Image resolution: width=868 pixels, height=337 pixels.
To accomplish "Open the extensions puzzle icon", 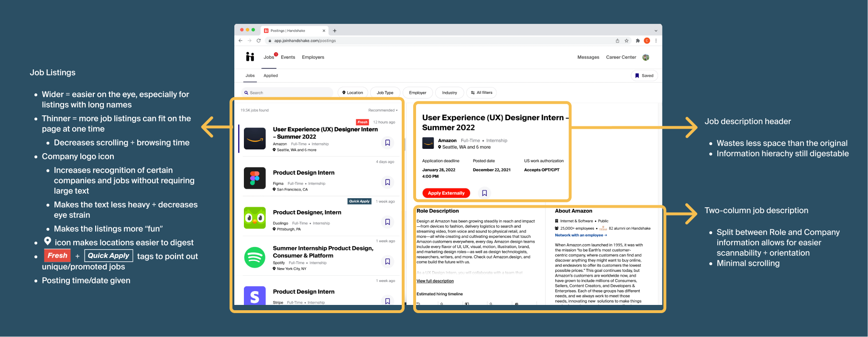I will coord(637,41).
